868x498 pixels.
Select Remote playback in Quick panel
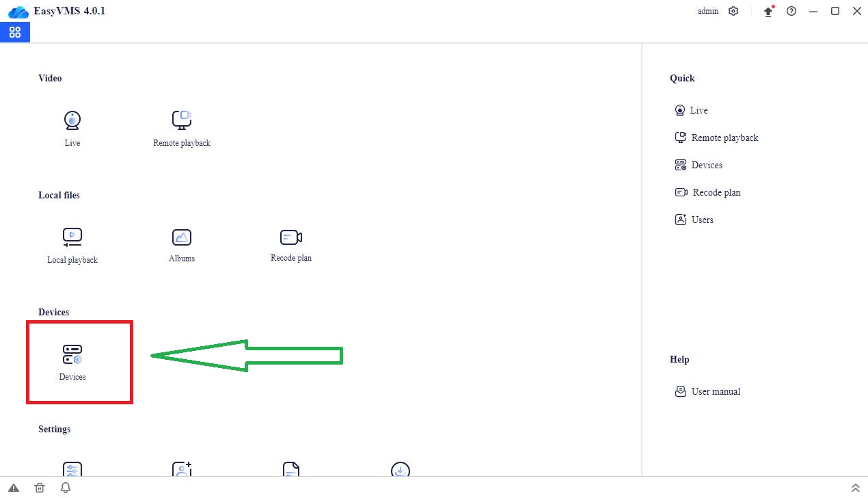click(x=724, y=137)
